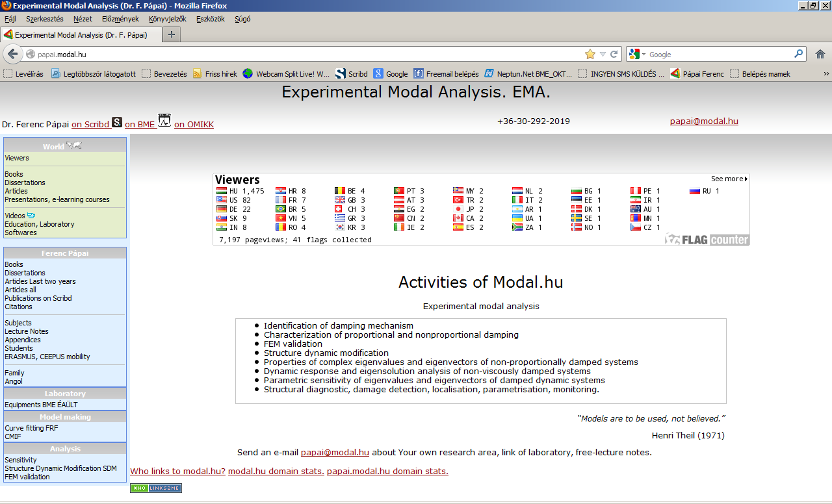
Task: Open the CMIF link
Action: pyautogui.click(x=13, y=436)
